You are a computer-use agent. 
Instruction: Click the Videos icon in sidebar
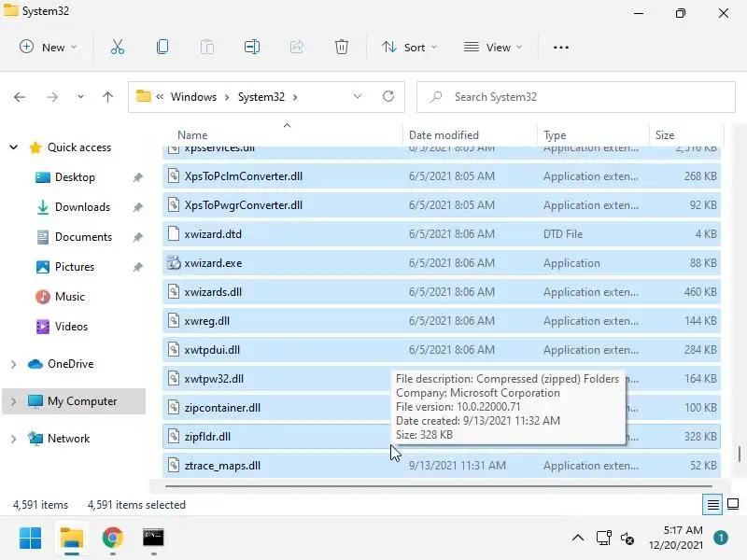[x=43, y=327]
